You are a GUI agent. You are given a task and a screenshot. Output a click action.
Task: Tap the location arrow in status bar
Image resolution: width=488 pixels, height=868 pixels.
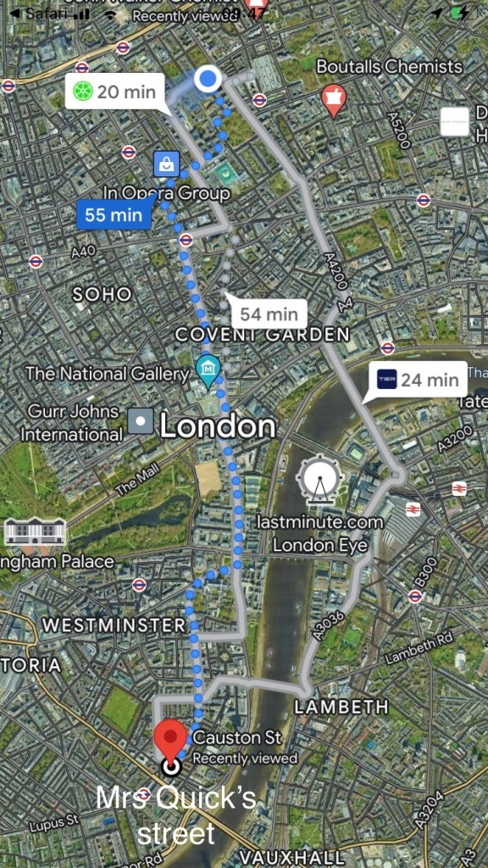click(437, 14)
